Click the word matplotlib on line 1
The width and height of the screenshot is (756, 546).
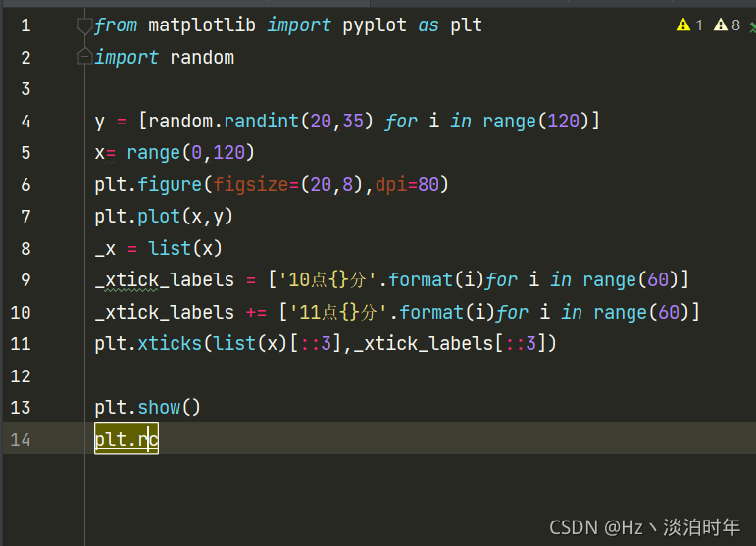pos(202,25)
